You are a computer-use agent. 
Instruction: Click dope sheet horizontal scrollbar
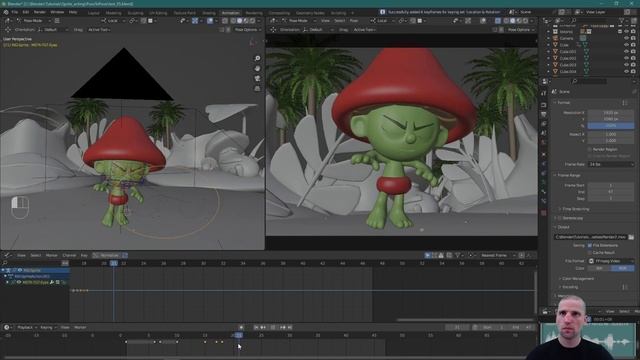pyautogui.click(x=465, y=320)
